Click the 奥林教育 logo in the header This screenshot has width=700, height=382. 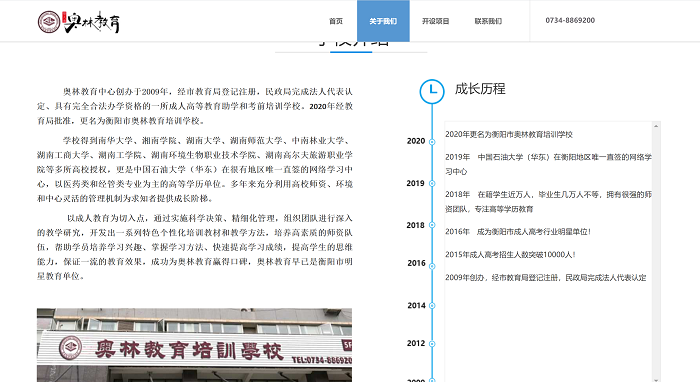click(x=79, y=21)
